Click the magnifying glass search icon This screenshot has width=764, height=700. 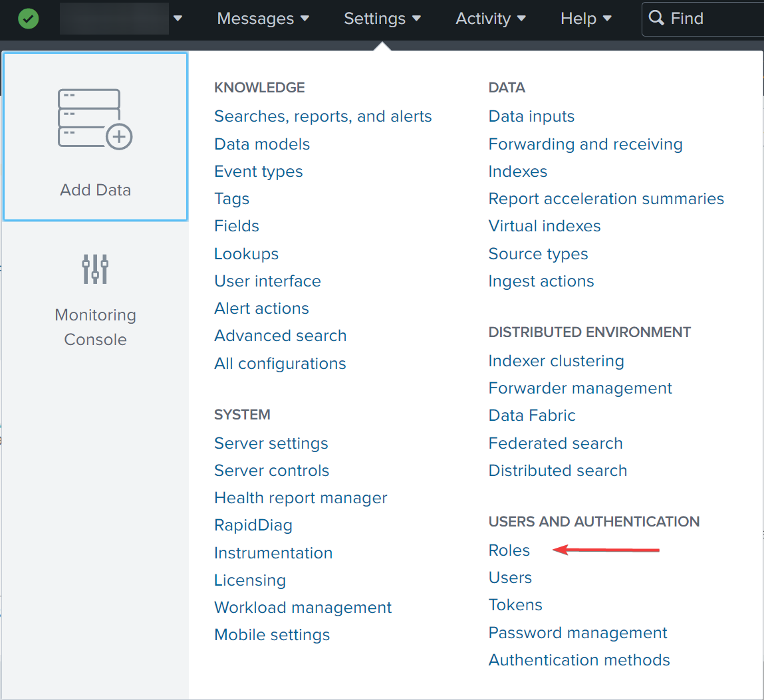[x=656, y=18]
